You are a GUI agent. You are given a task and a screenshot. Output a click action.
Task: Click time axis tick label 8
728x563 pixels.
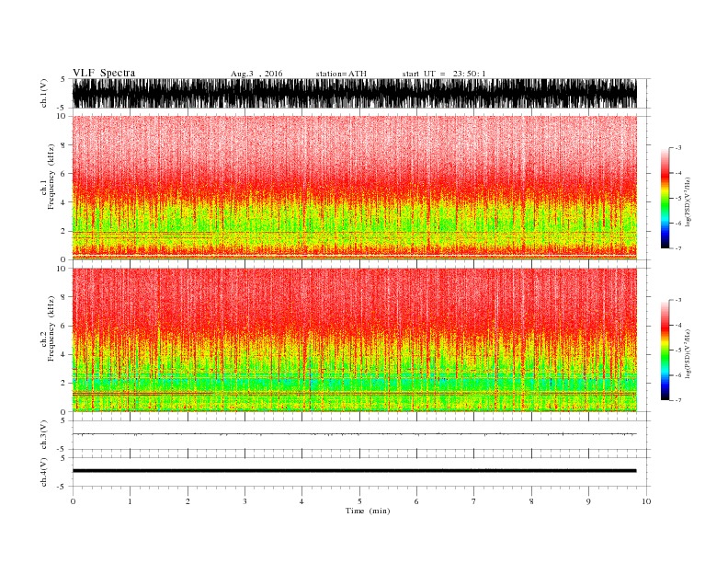coord(531,501)
